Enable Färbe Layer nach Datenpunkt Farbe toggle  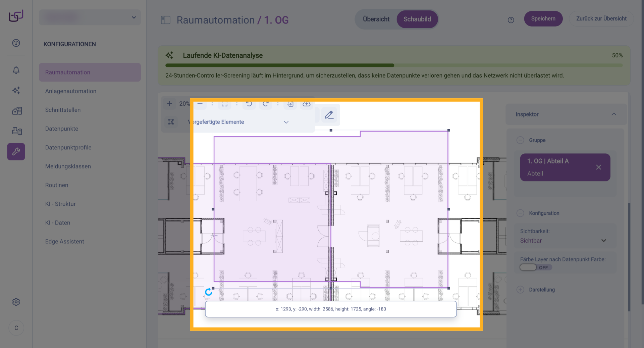click(529, 267)
